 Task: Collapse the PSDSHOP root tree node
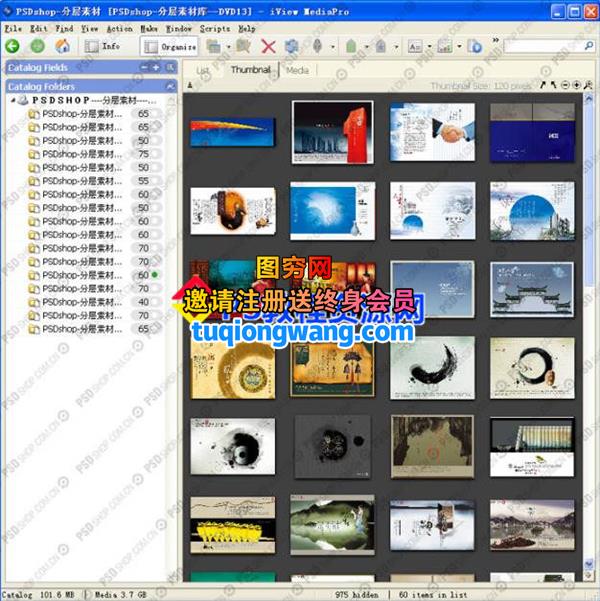[13, 100]
